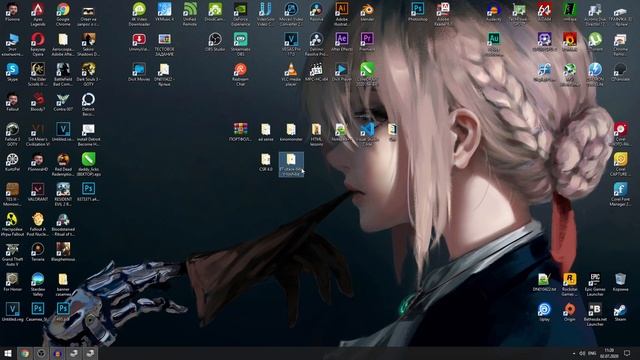640x360 pixels.
Task: Open the Red Dead Redemption shortcut
Action: click(x=63, y=164)
